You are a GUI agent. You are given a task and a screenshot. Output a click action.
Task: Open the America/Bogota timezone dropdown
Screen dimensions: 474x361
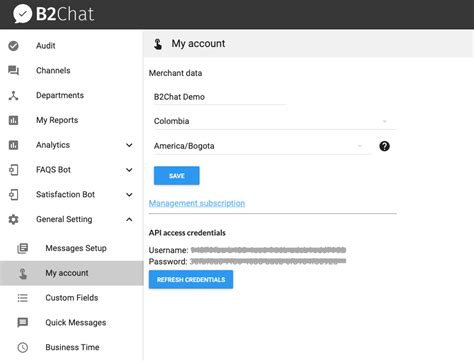click(x=263, y=146)
